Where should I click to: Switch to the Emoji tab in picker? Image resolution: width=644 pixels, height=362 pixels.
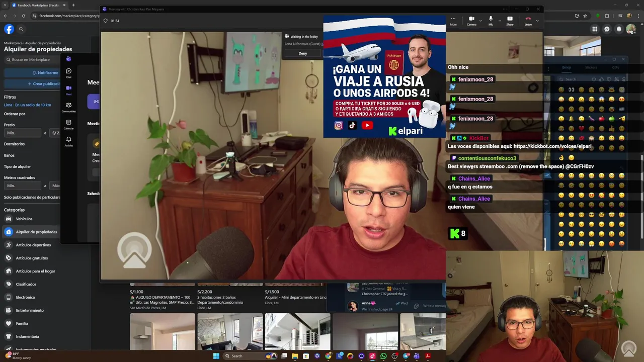567,67
